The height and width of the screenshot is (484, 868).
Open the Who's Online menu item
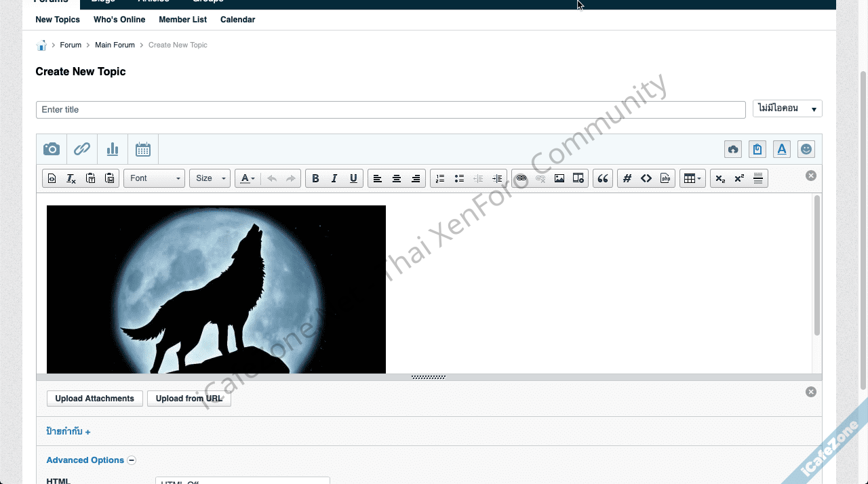coord(119,20)
